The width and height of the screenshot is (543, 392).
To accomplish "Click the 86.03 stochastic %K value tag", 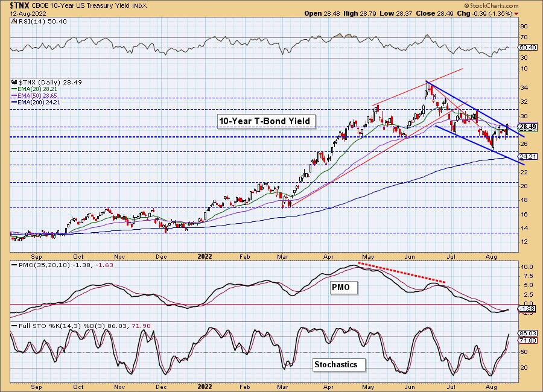I will 528,333.
